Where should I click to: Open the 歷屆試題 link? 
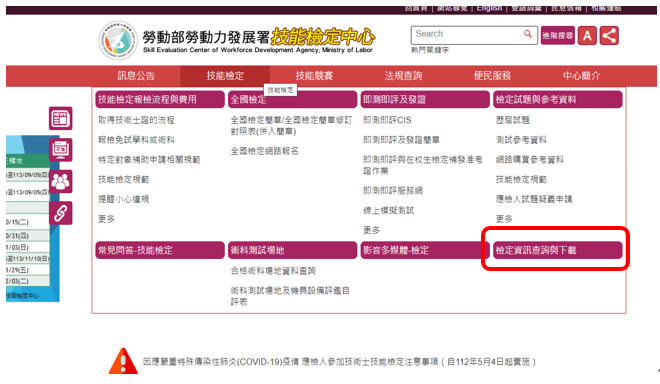[x=512, y=120]
